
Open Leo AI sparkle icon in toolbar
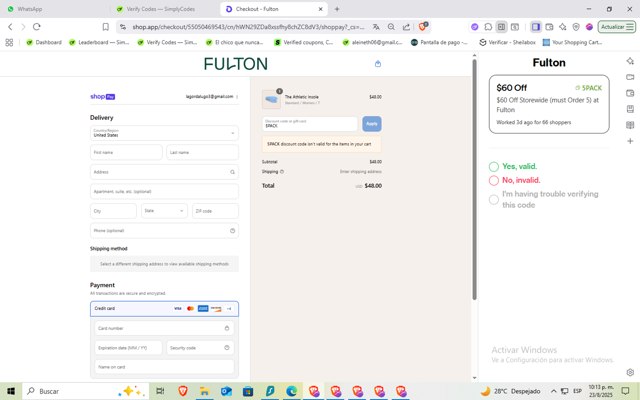[x=563, y=27]
